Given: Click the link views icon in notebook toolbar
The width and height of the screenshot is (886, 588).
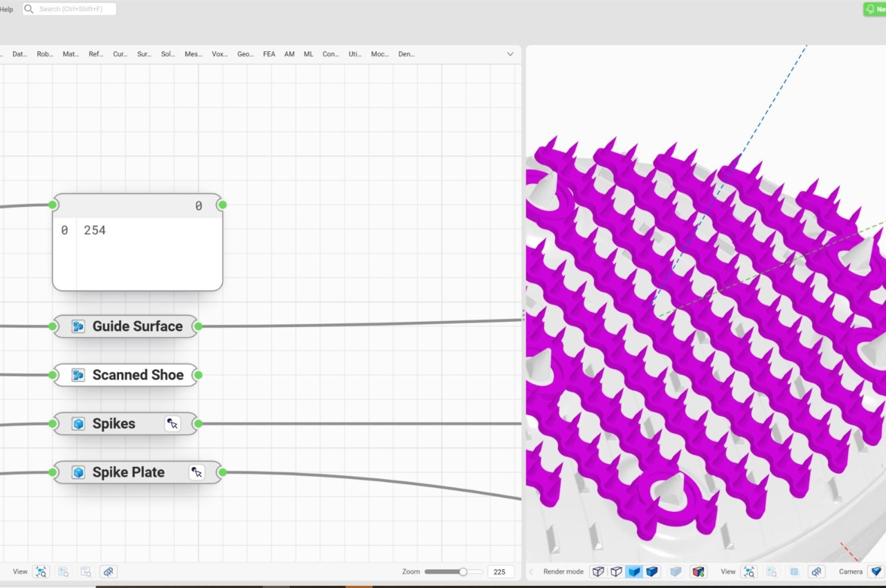Looking at the screenshot, I should [107, 572].
